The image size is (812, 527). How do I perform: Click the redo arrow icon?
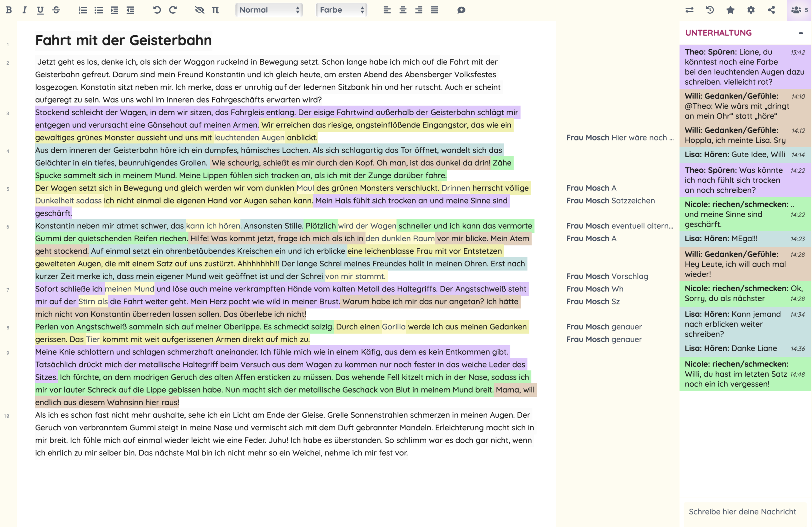point(173,10)
